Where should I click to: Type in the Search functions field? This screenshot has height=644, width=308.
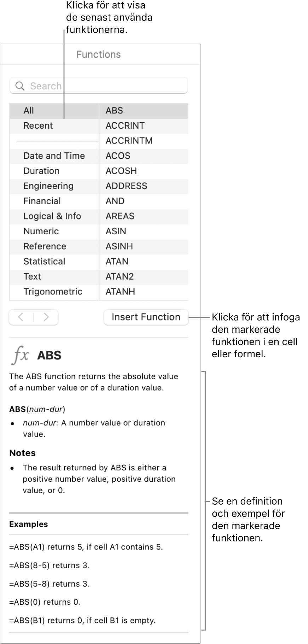coord(106,86)
